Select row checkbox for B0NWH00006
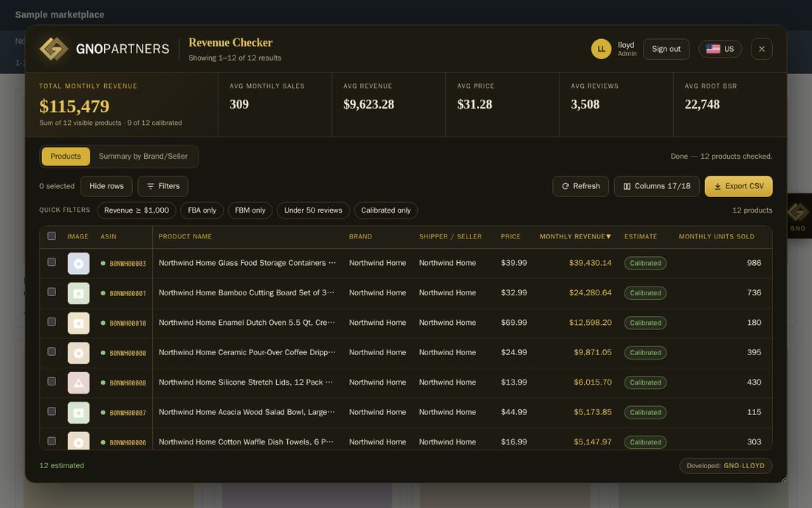This screenshot has height=508, width=812. (x=52, y=442)
